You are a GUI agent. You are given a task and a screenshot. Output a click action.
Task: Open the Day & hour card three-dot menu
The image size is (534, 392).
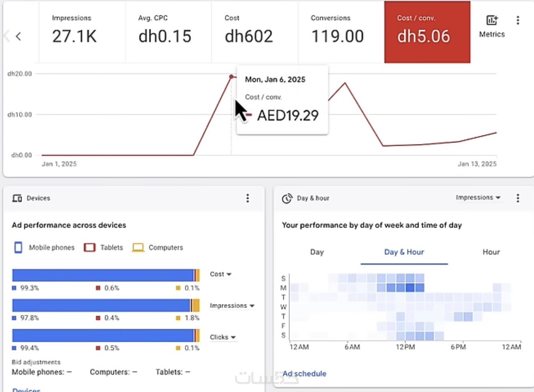(x=518, y=198)
